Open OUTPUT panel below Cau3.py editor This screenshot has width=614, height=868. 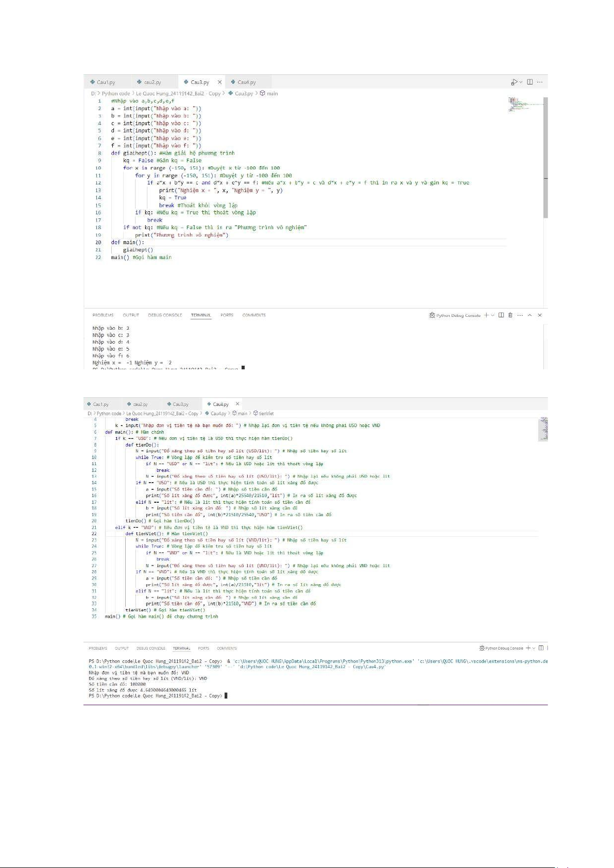131,315
